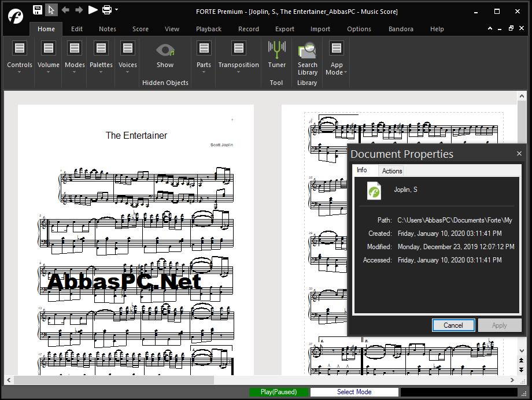Close the Document Properties dialog
Image resolution: width=532 pixels, height=400 pixels.
tap(519, 154)
